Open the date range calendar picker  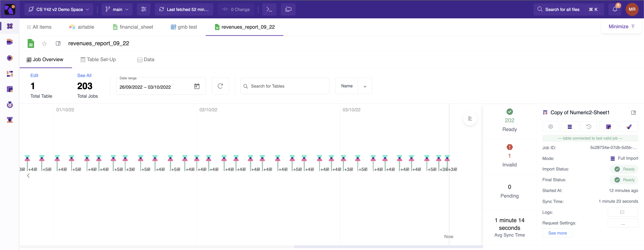click(x=197, y=86)
